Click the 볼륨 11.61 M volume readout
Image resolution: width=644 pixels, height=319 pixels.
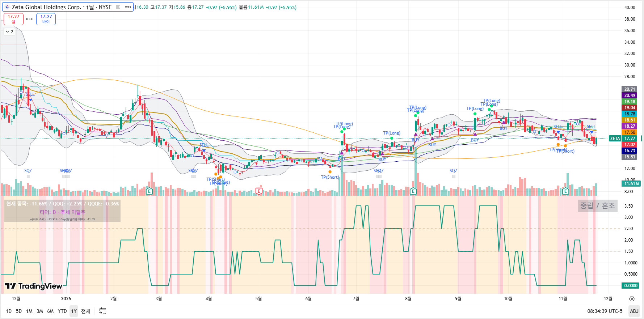coord(251,7)
